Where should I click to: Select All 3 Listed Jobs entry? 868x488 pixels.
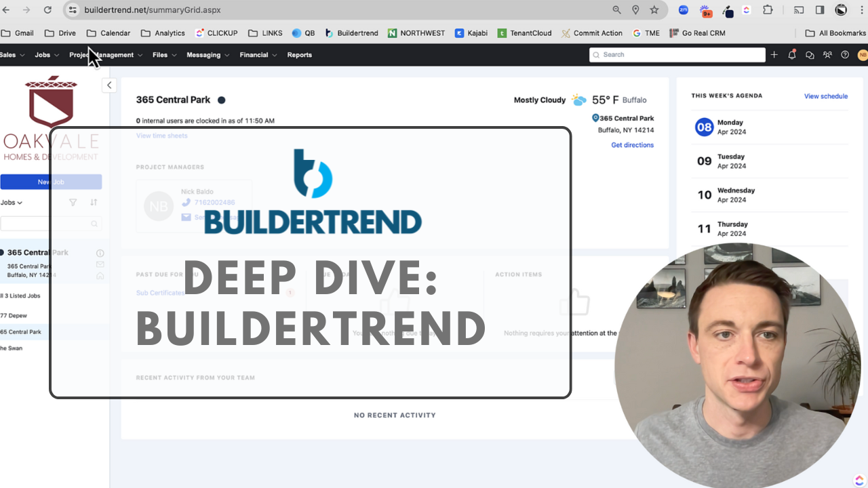click(x=20, y=296)
